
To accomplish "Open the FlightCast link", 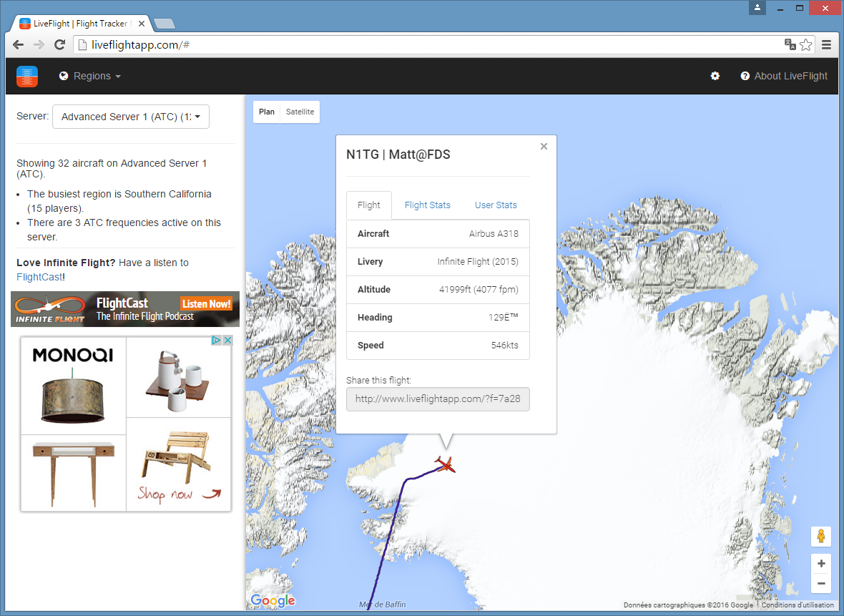I will [39, 277].
